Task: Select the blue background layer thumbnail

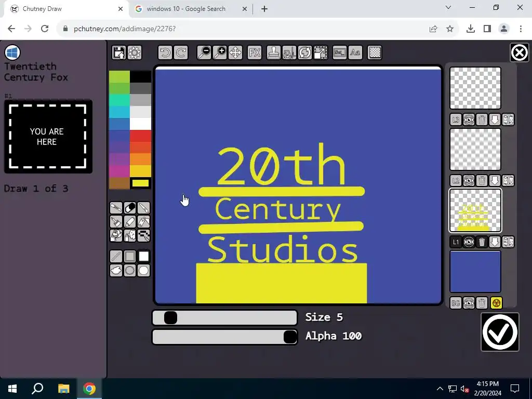Action: (475, 271)
